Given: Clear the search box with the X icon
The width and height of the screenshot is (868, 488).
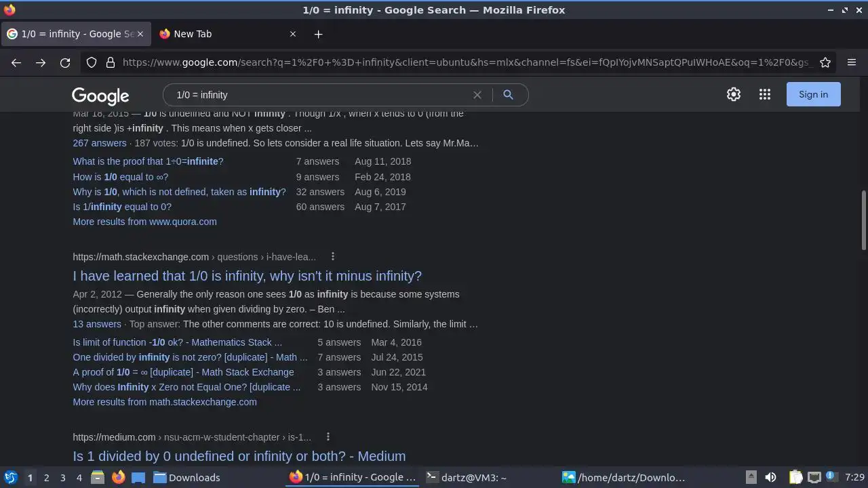Looking at the screenshot, I should tap(477, 95).
